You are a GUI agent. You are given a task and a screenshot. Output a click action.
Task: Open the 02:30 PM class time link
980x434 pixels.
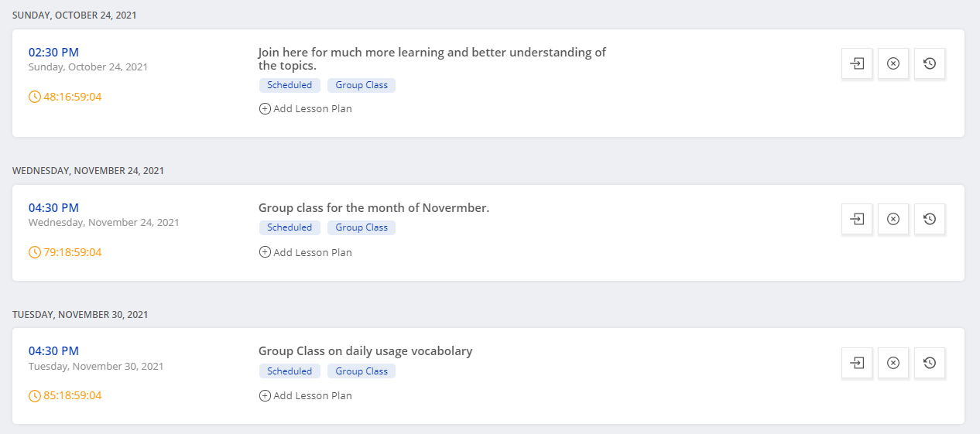[53, 53]
